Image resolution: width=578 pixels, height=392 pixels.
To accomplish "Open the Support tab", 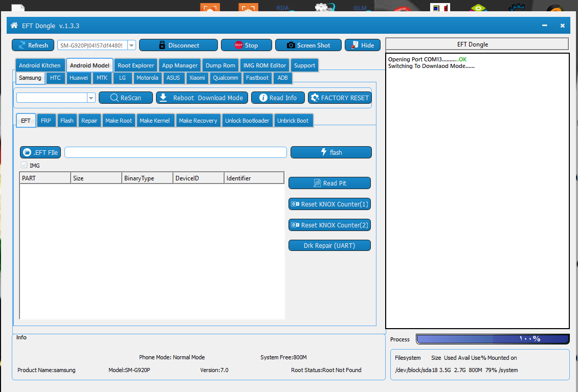I will [x=304, y=65].
